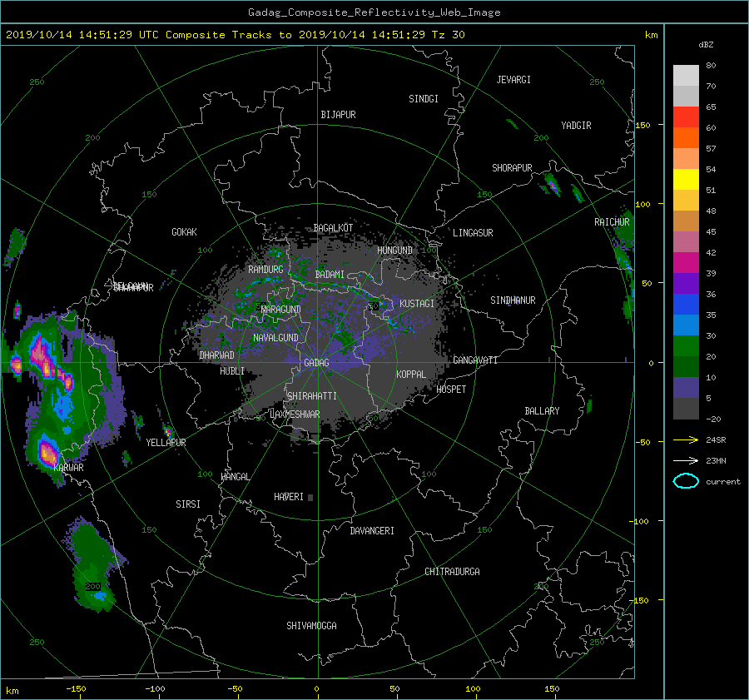
Task: Select the red 65-60 dBZ color swatch
Action: 686,117
